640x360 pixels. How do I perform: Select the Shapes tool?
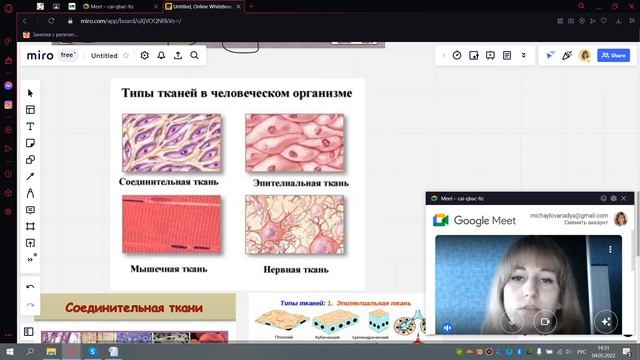[x=30, y=160]
